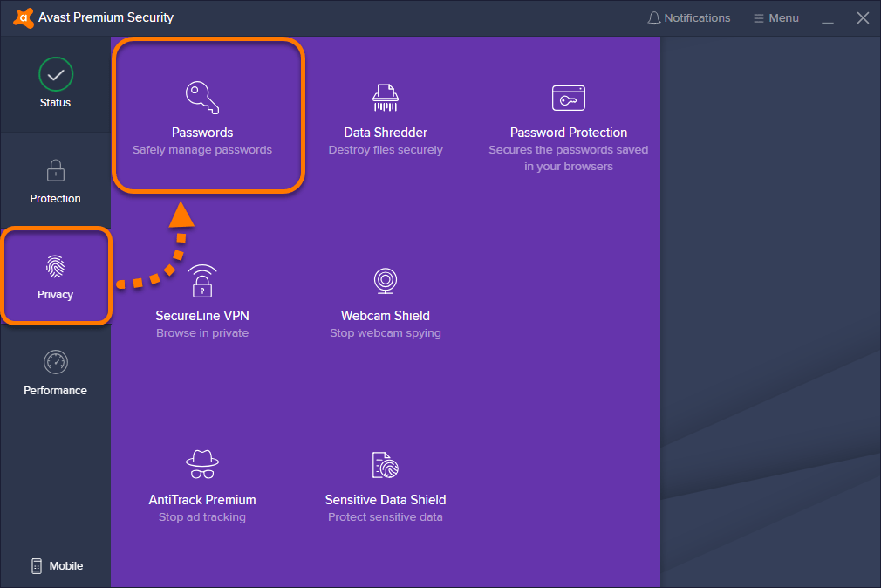
Task: Click 'Stop ad tracking' text
Action: 202,517
